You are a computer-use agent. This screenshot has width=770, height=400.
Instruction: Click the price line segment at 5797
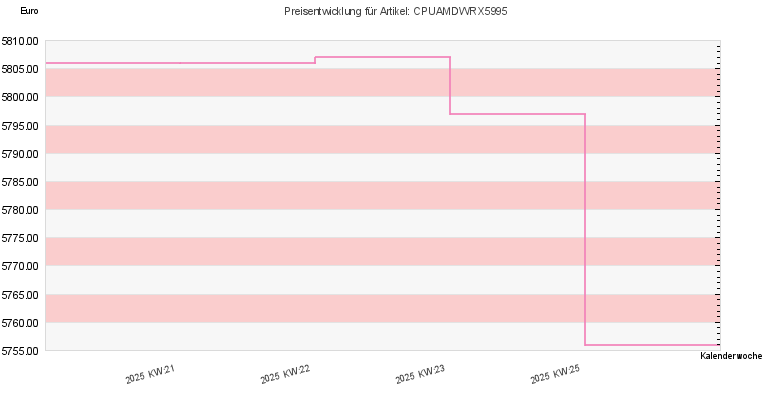[518, 114]
